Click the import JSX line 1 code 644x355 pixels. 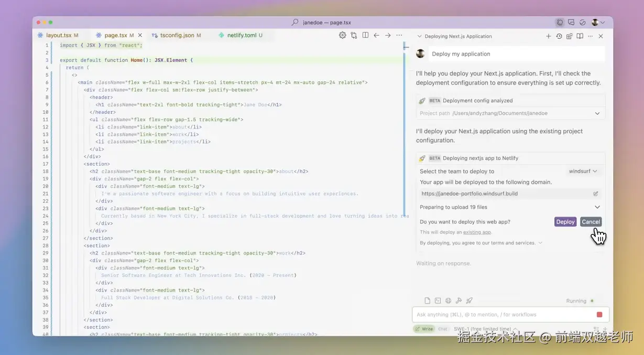101,46
